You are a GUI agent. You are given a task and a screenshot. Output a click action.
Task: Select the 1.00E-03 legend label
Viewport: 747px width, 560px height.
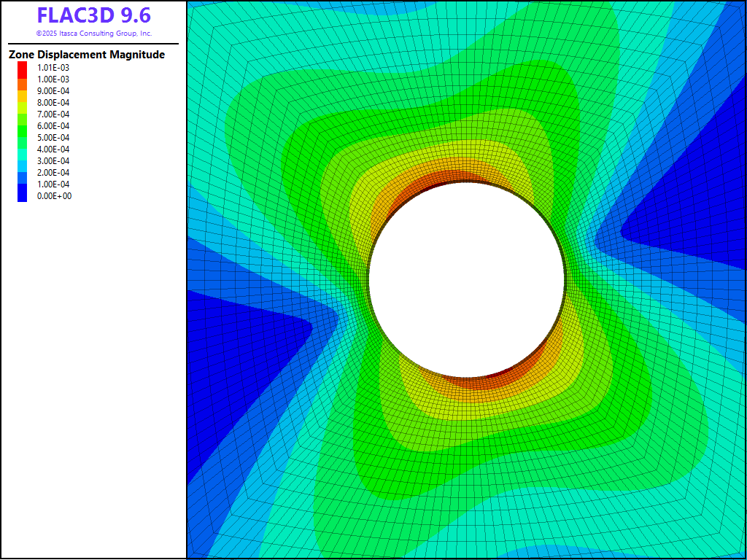click(54, 79)
